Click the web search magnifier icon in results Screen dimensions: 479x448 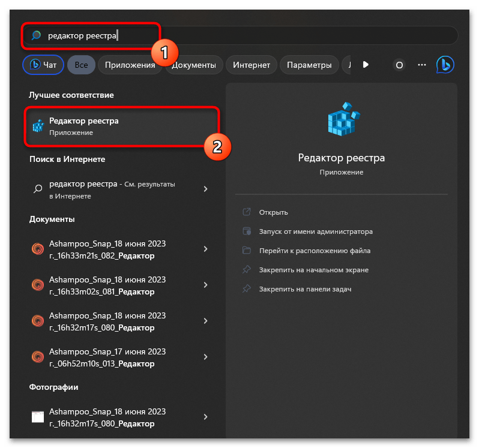(38, 189)
